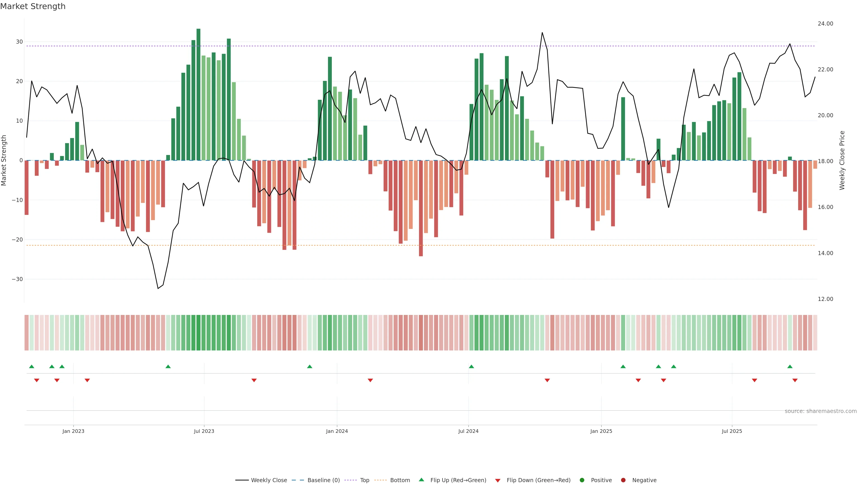Click flip-down triangle between Jan and Jul 2024
The image size is (868, 488).
tap(370, 380)
